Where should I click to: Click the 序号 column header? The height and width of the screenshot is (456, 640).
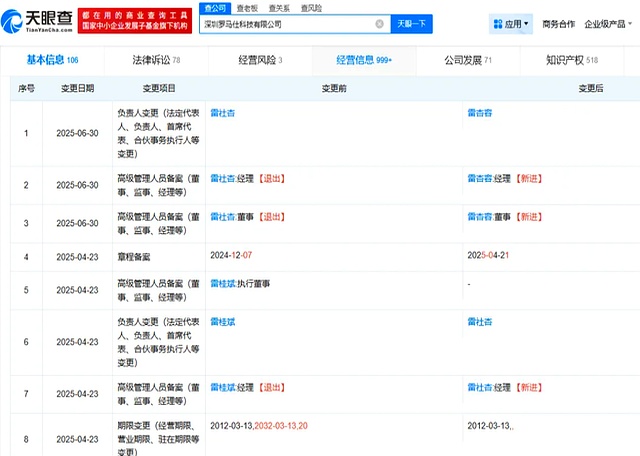coord(26,88)
